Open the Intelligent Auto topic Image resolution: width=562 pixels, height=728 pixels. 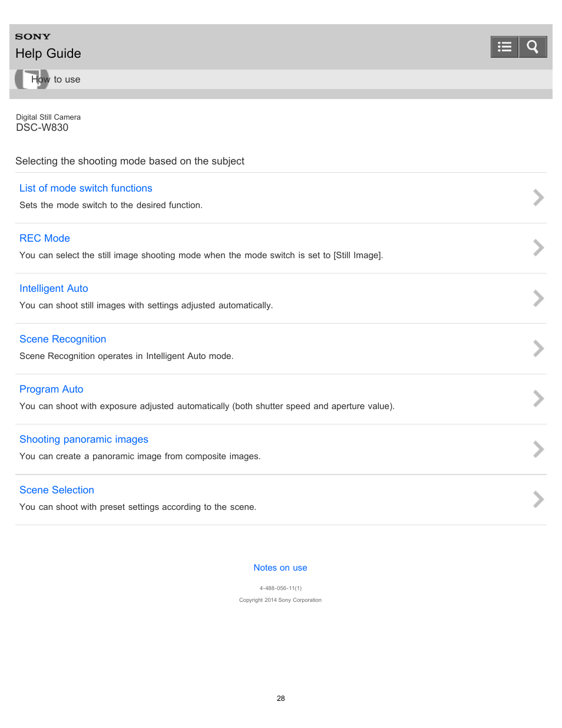[x=54, y=288]
